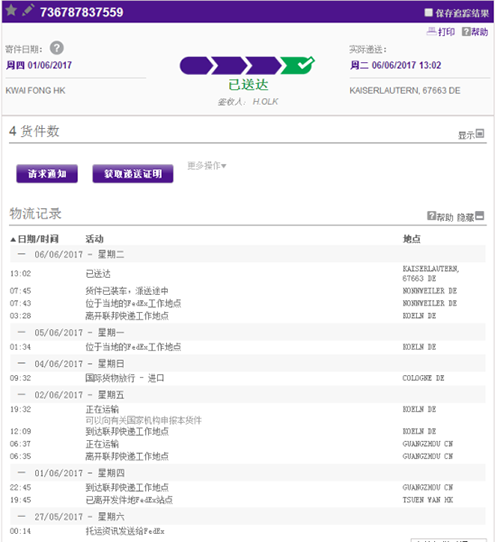This screenshot has height=542, width=500.
Task: Click the green delivered checkmark icon
Action: (x=298, y=65)
